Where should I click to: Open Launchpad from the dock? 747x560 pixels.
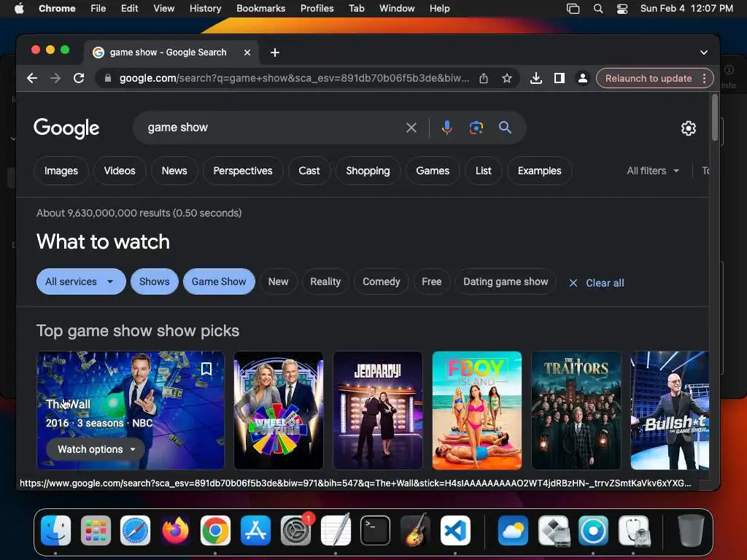pos(96,531)
